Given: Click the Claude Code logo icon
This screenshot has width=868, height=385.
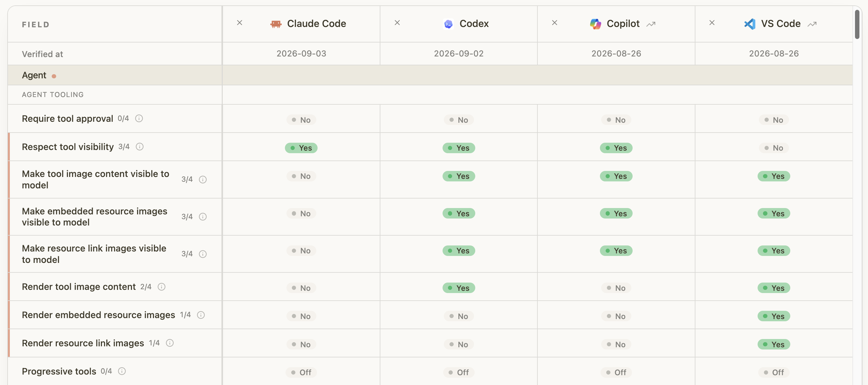Looking at the screenshot, I should [x=276, y=24].
